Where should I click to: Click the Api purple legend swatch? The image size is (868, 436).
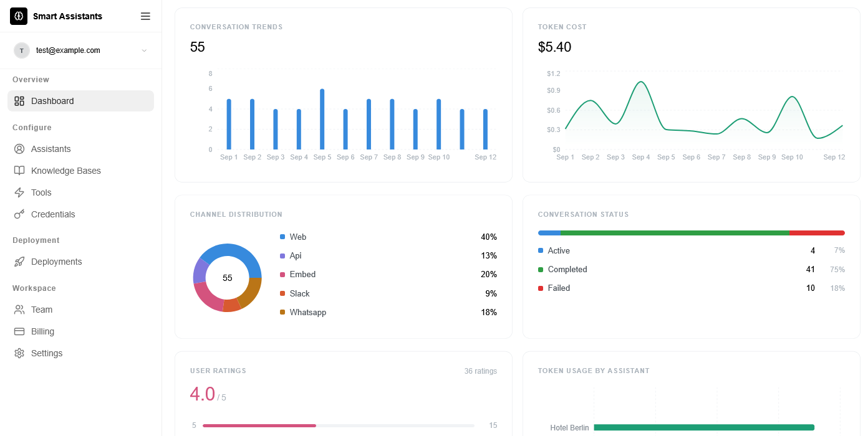(282, 255)
